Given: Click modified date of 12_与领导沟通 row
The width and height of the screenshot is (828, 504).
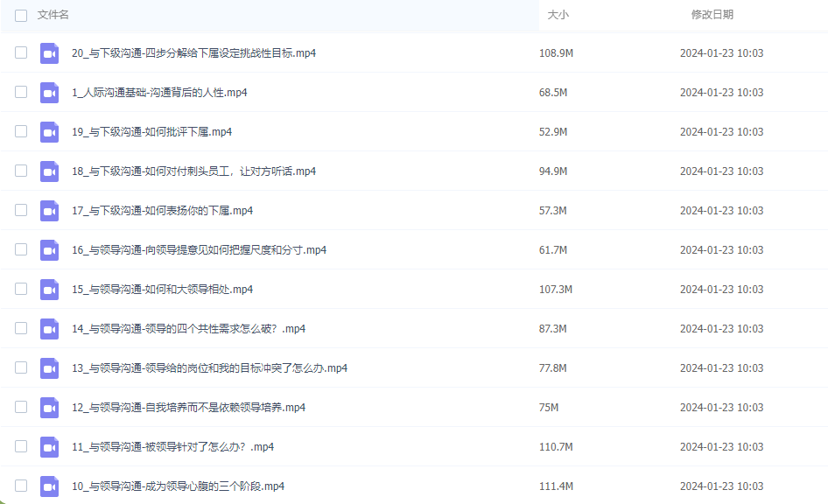Looking at the screenshot, I should (721, 408).
